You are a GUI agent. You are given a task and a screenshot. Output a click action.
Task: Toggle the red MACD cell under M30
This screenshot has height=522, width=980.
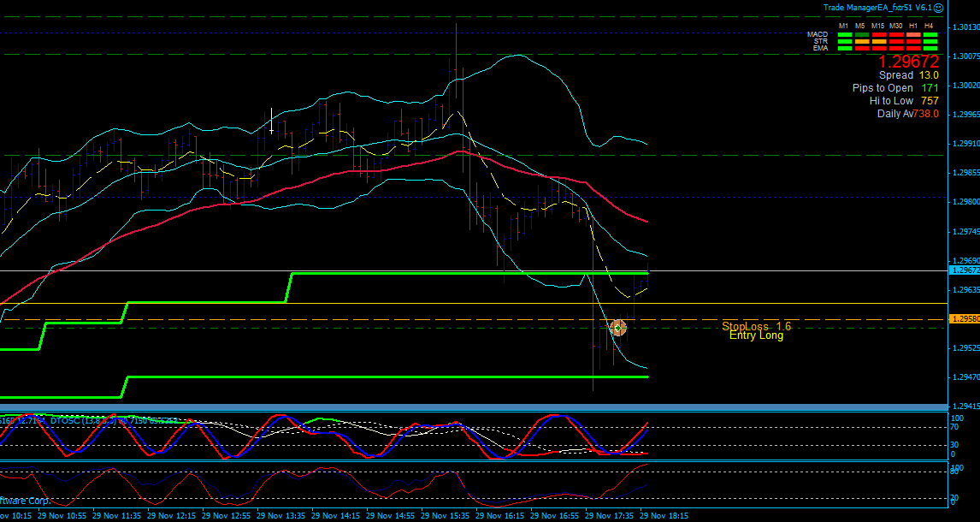pyautogui.click(x=896, y=34)
